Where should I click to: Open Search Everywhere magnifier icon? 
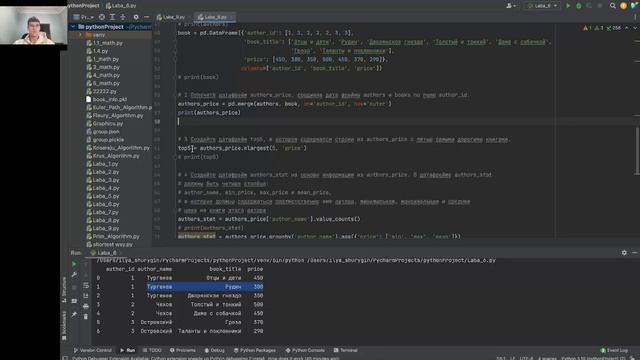pos(613,6)
